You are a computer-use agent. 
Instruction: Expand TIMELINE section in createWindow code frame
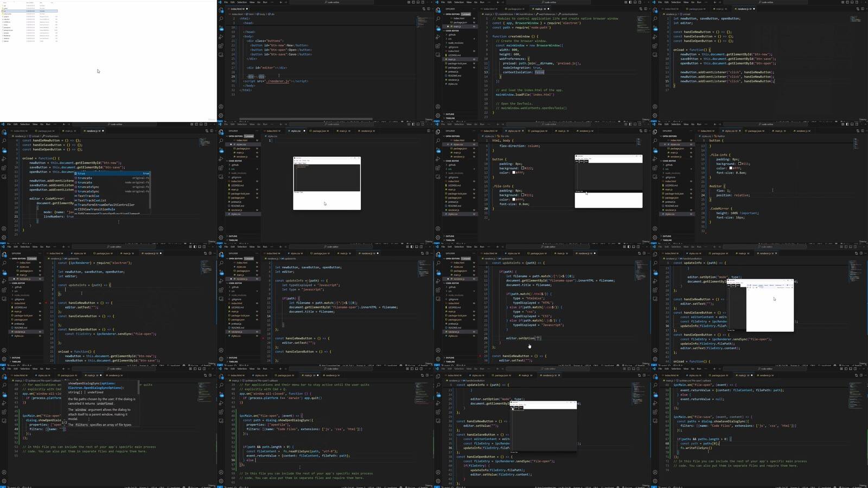pyautogui.click(x=459, y=118)
